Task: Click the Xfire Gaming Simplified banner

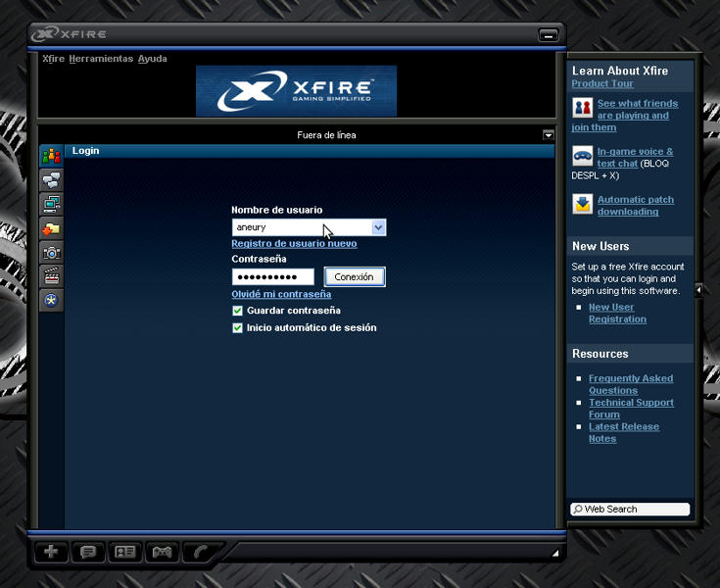Action: point(296,90)
